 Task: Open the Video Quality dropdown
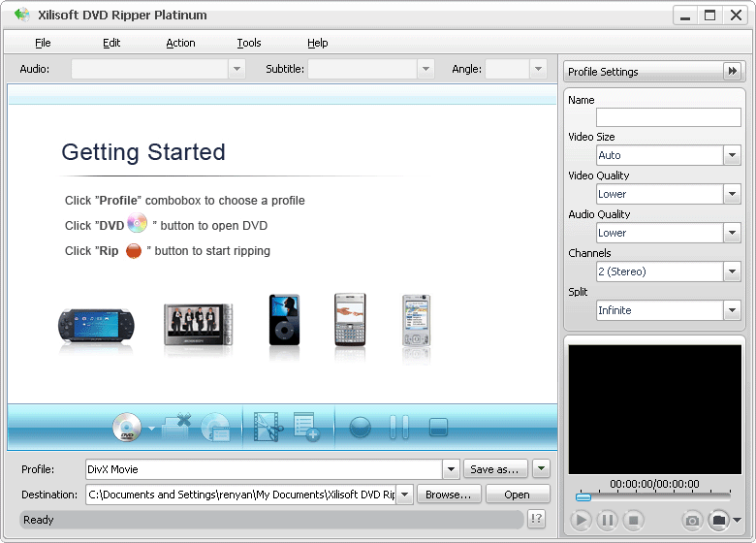click(x=732, y=194)
